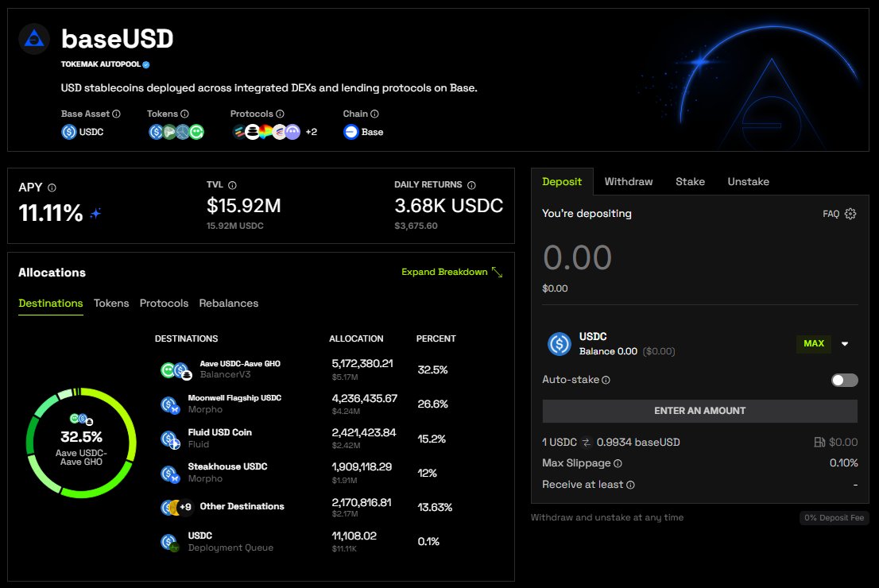Click the Moonwell Flagship USDC destination icon

click(170, 404)
